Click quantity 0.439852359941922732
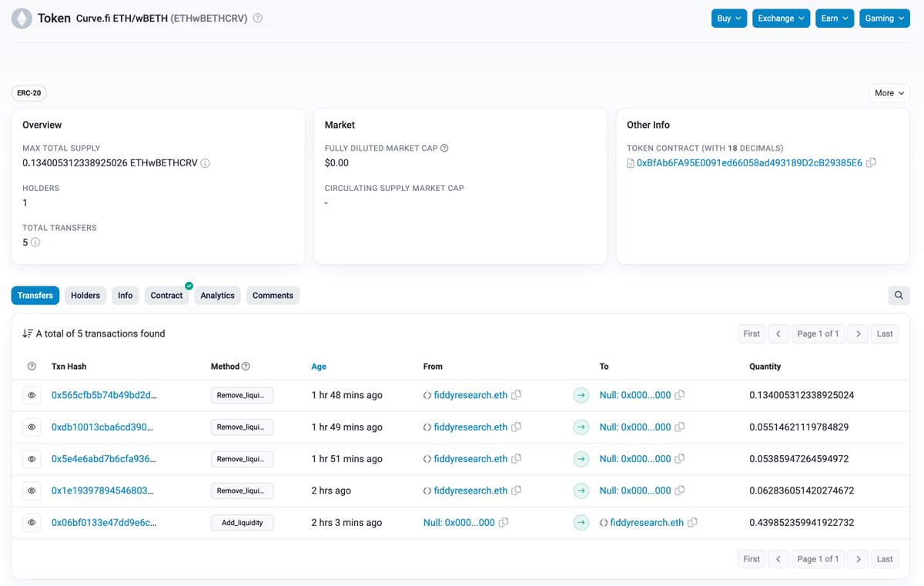This screenshot has height=586, width=924. (x=802, y=523)
